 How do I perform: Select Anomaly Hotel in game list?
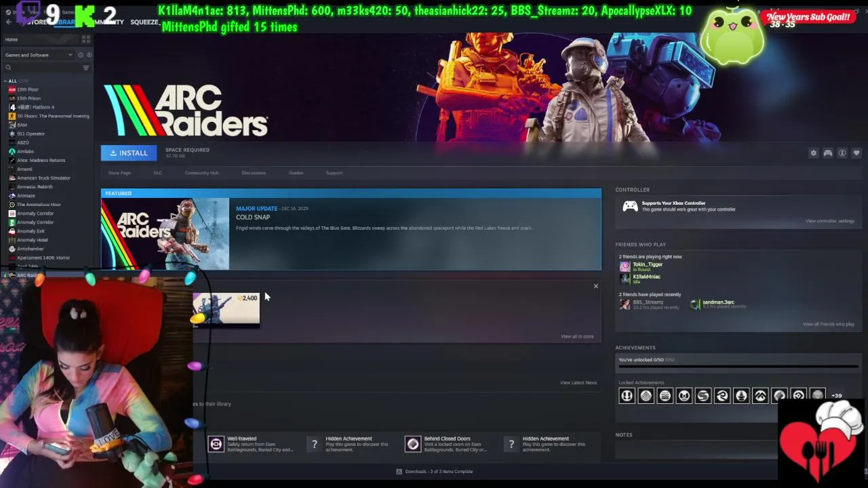pos(32,240)
